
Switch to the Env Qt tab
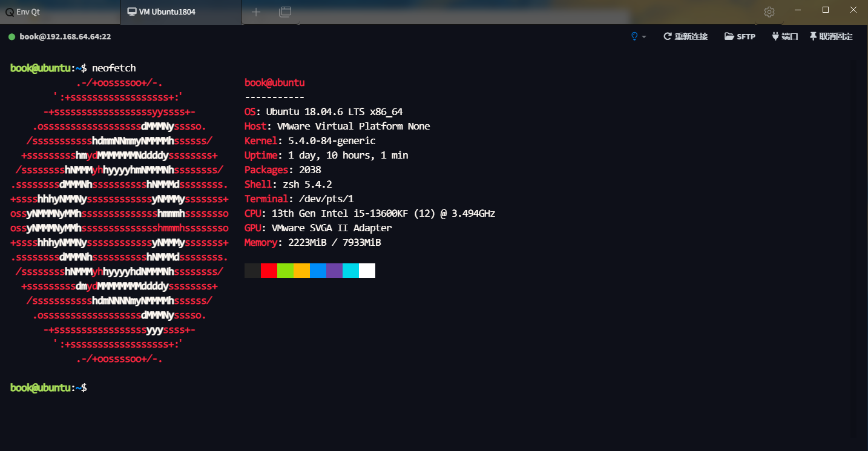pyautogui.click(x=60, y=12)
